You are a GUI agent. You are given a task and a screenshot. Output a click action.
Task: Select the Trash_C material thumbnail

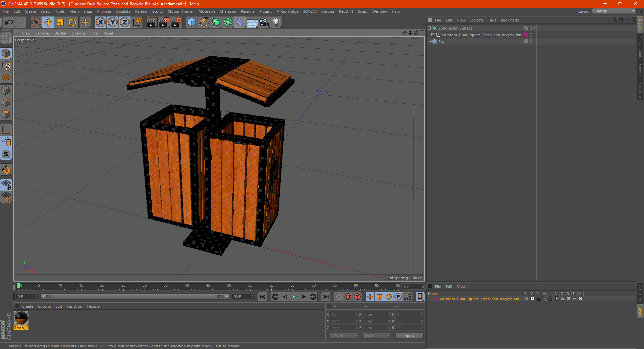[x=21, y=318]
